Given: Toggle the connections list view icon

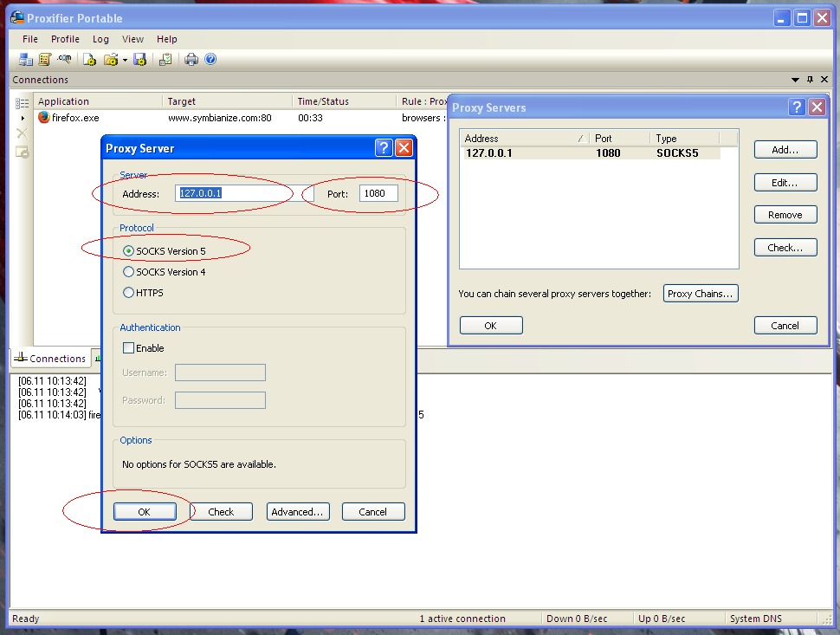Looking at the screenshot, I should [x=22, y=103].
